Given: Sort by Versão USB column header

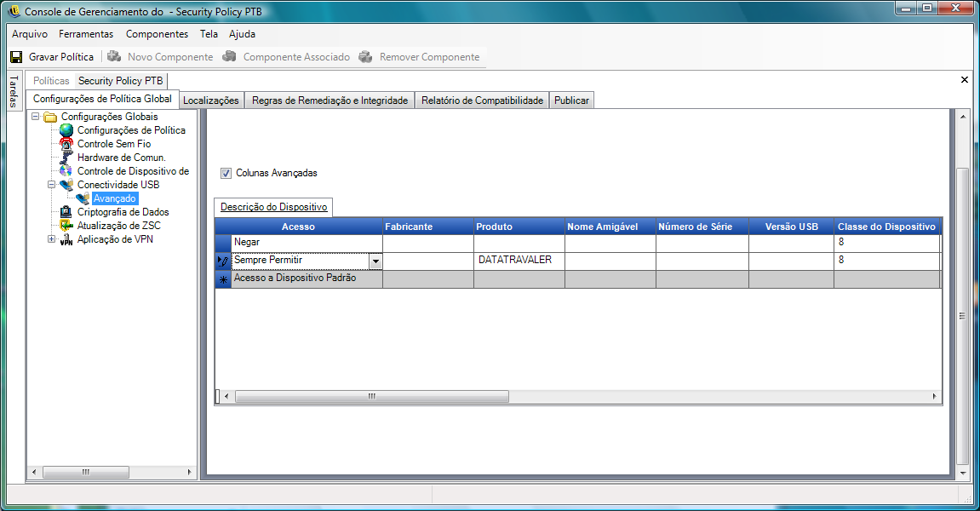Looking at the screenshot, I should pos(791,227).
